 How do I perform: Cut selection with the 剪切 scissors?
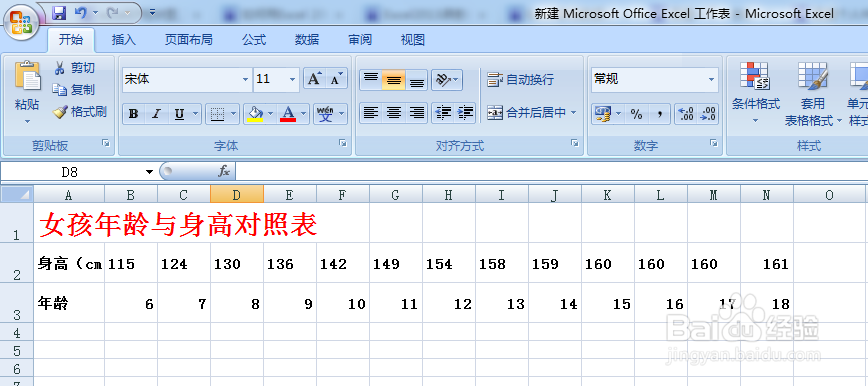[x=75, y=68]
